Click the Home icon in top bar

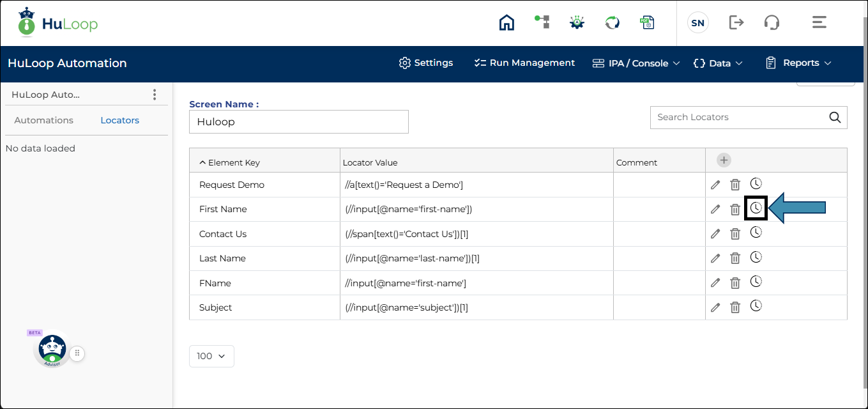tap(506, 23)
